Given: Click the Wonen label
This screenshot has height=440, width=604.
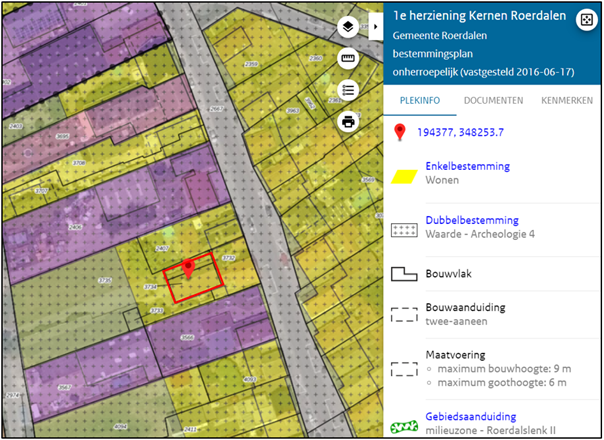Looking at the screenshot, I should [442, 180].
